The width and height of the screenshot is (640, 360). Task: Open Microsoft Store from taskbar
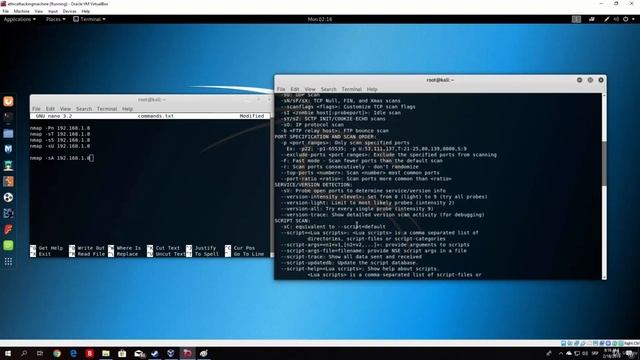[122, 353]
